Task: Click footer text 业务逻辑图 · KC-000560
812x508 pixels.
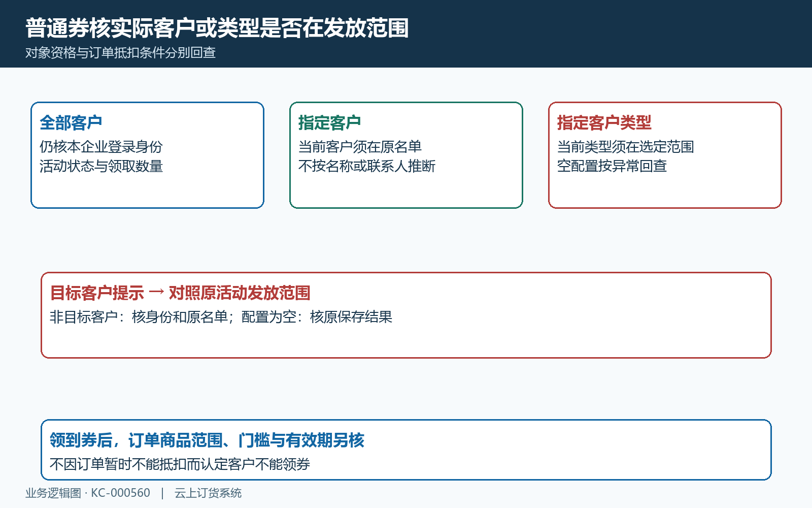Action: [88, 493]
